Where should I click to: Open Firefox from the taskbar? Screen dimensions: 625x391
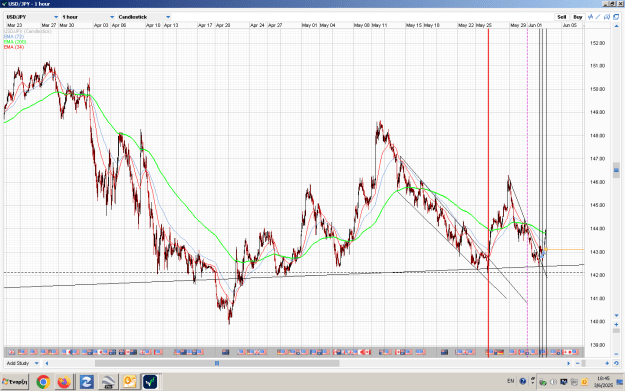point(64,382)
